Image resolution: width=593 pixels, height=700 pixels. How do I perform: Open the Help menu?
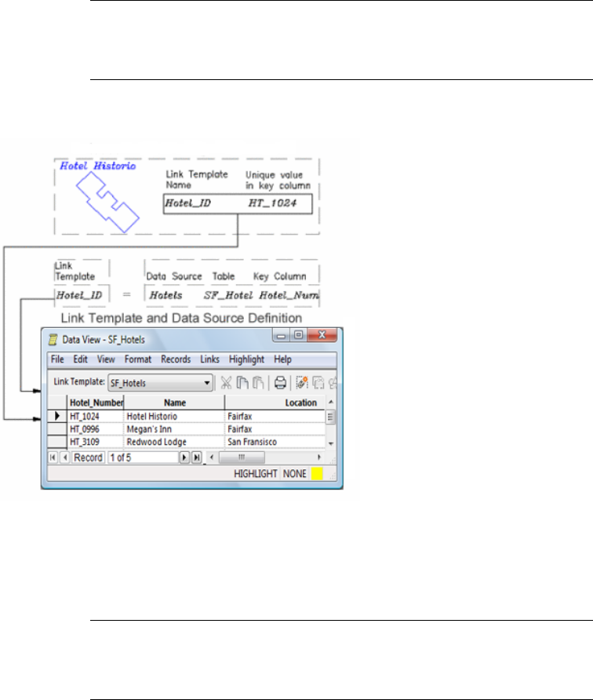pyautogui.click(x=282, y=359)
